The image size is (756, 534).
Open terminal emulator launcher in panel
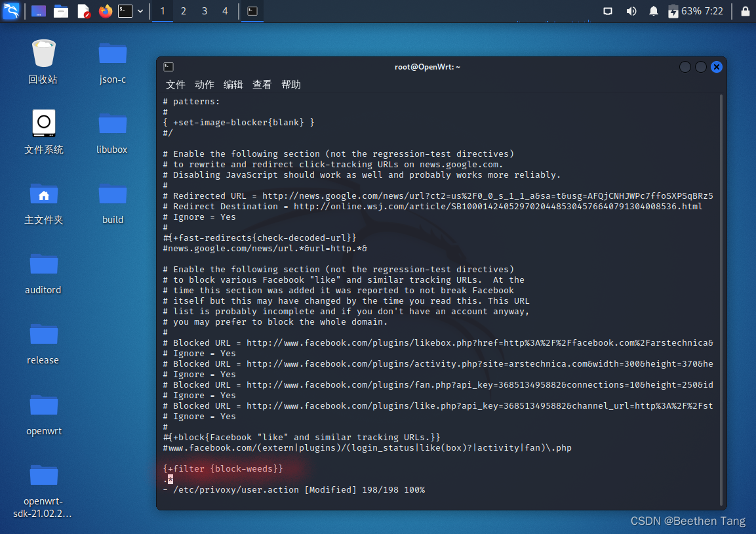(125, 10)
